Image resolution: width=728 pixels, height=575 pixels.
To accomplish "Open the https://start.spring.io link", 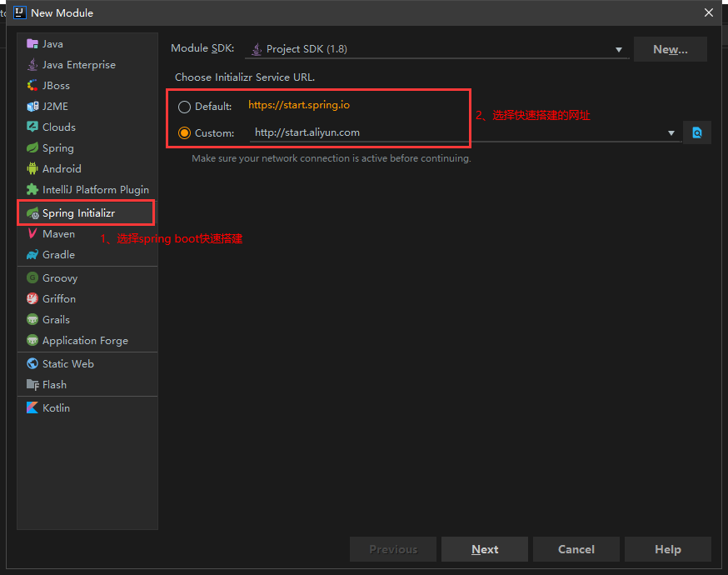I will tap(299, 105).
